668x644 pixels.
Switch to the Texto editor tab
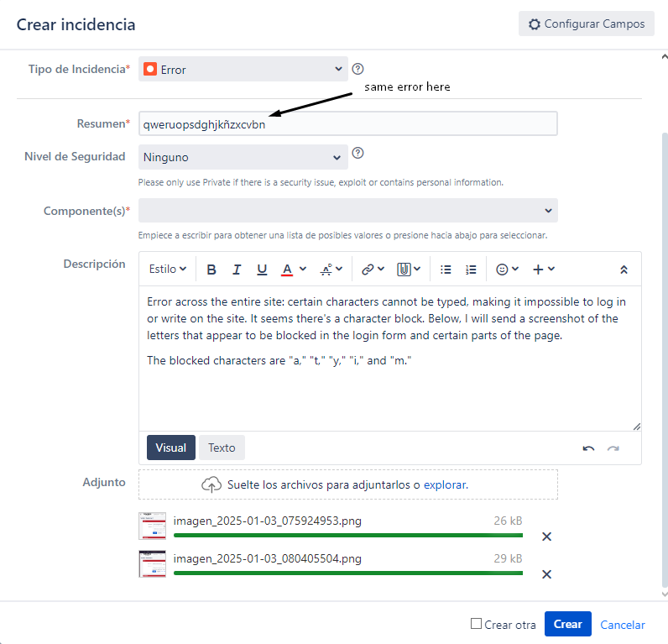(222, 448)
